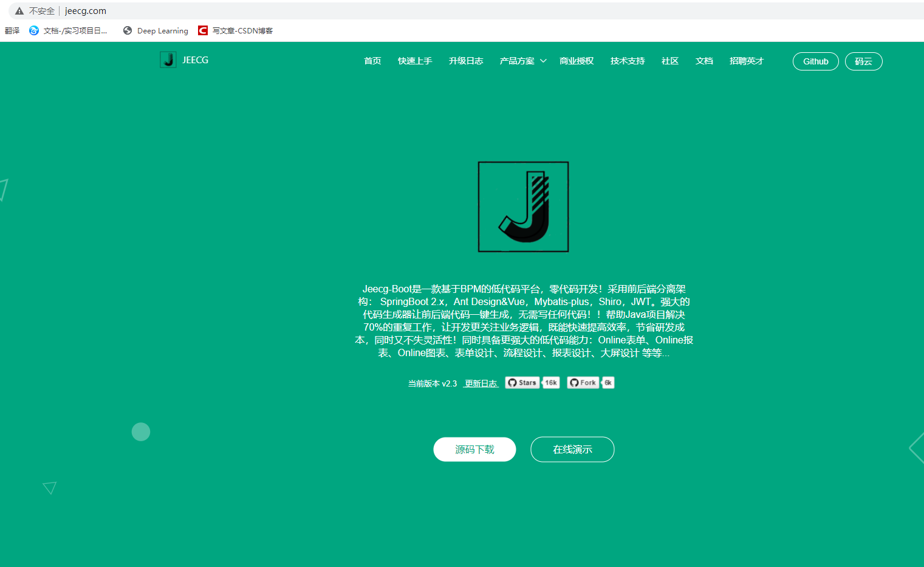Select 技术支持 from the navigation bar
The height and width of the screenshot is (567, 924).
point(627,61)
